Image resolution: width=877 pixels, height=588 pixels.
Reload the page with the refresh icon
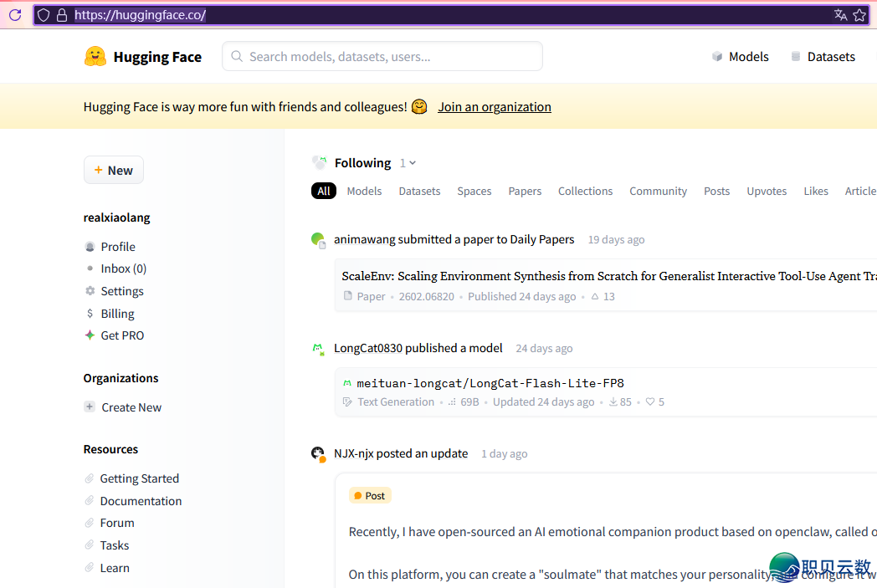(x=15, y=15)
